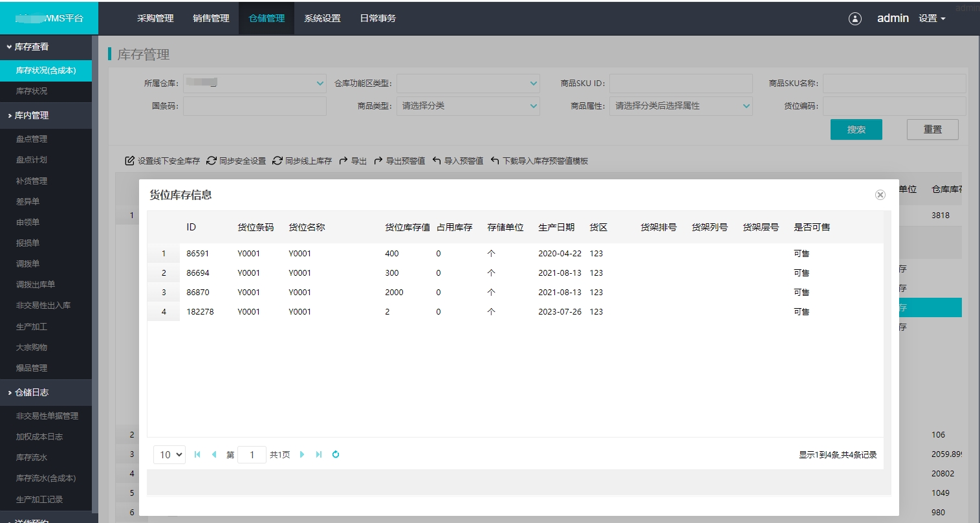Select 库存状况 sidebar item
The image size is (980, 523).
(x=46, y=91)
